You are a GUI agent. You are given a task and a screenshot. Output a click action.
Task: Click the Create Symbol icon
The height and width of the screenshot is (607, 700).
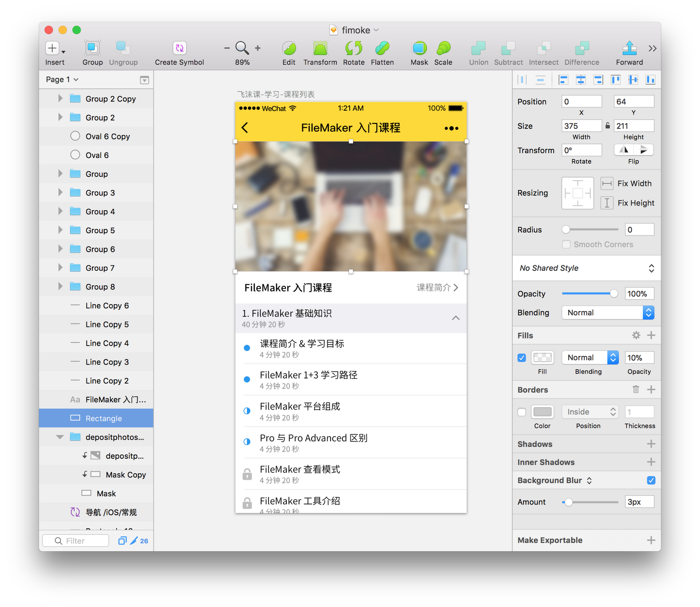point(179,48)
